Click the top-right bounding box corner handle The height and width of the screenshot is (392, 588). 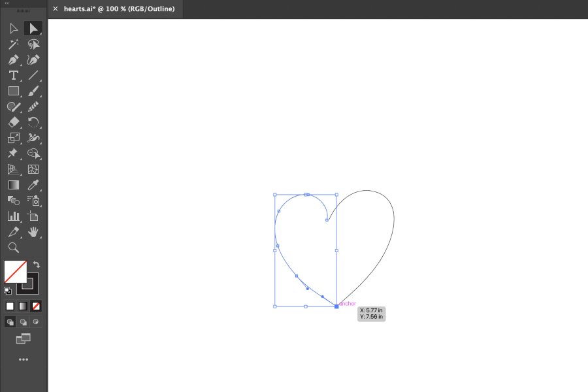pos(336,195)
